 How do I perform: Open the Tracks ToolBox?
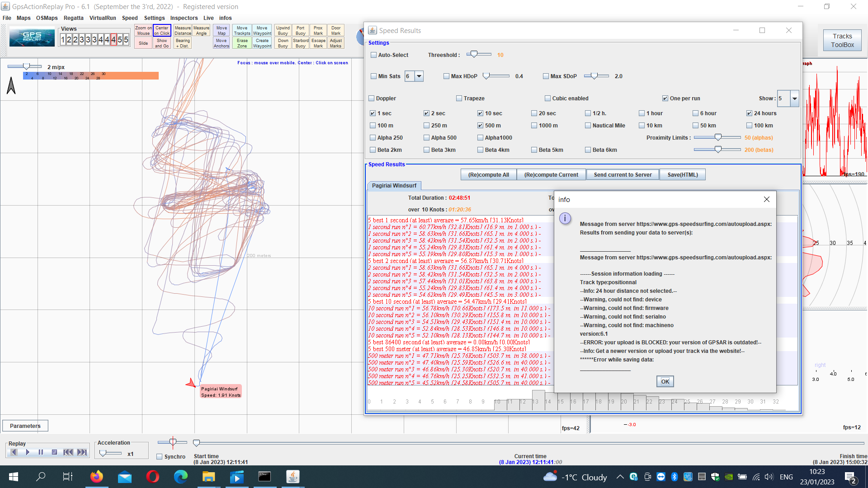(x=842, y=40)
